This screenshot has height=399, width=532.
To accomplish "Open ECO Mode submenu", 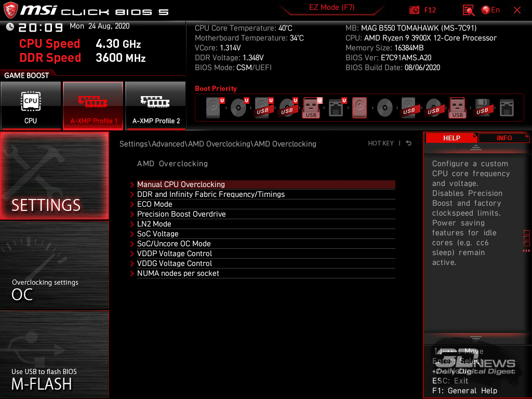I will (x=266, y=204).
